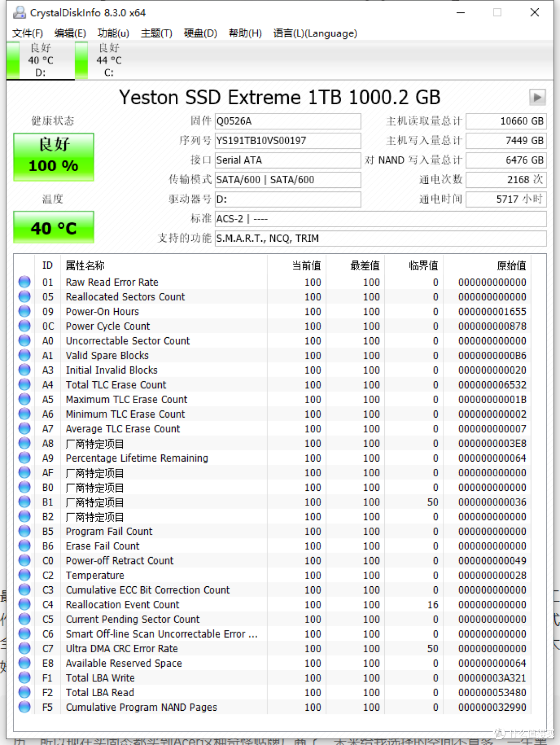560x745 pixels.
Task: Click status dot of Total TLC Erase Count
Action: [x=24, y=384]
